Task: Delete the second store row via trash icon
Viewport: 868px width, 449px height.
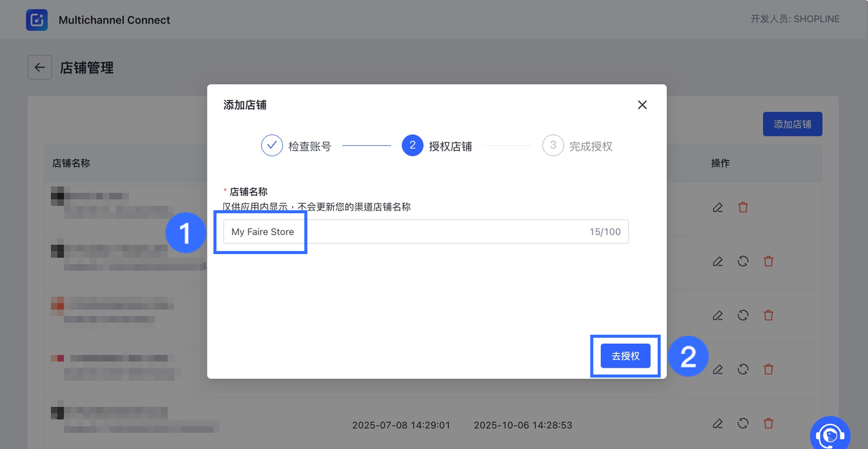Action: 768,261
